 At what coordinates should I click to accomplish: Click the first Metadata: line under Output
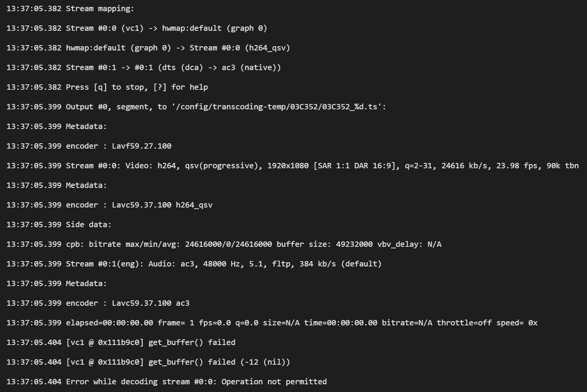tap(57, 126)
